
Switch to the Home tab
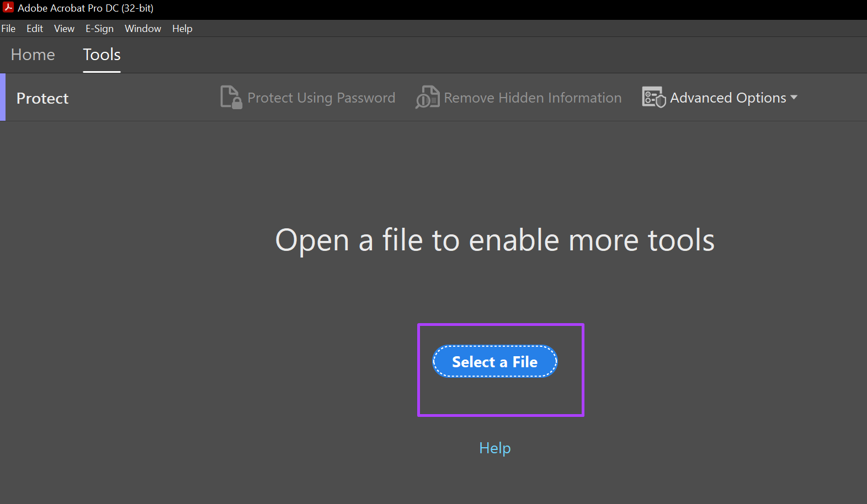pyautogui.click(x=33, y=55)
